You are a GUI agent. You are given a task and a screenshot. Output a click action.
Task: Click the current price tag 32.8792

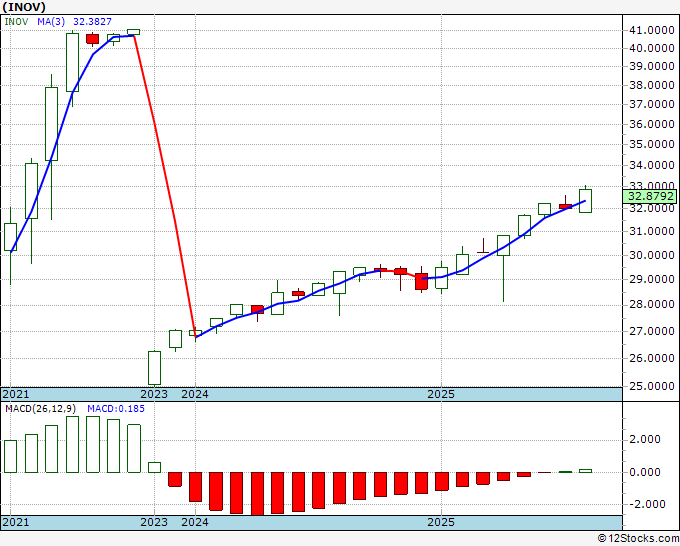coord(651,196)
